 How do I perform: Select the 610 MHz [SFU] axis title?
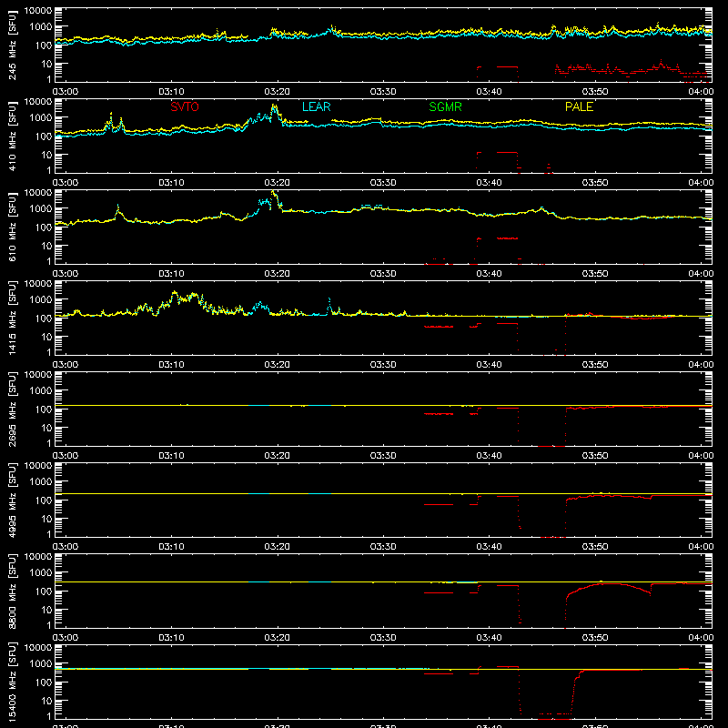pos(13,227)
